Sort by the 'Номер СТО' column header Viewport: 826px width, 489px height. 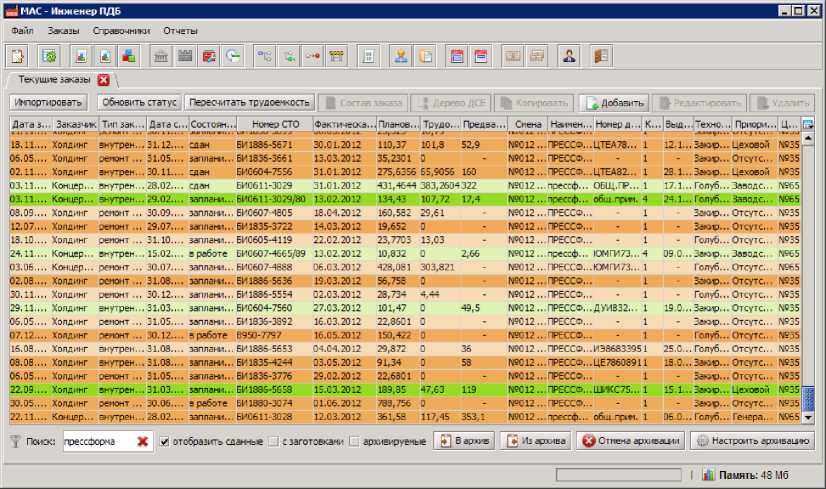(x=274, y=125)
